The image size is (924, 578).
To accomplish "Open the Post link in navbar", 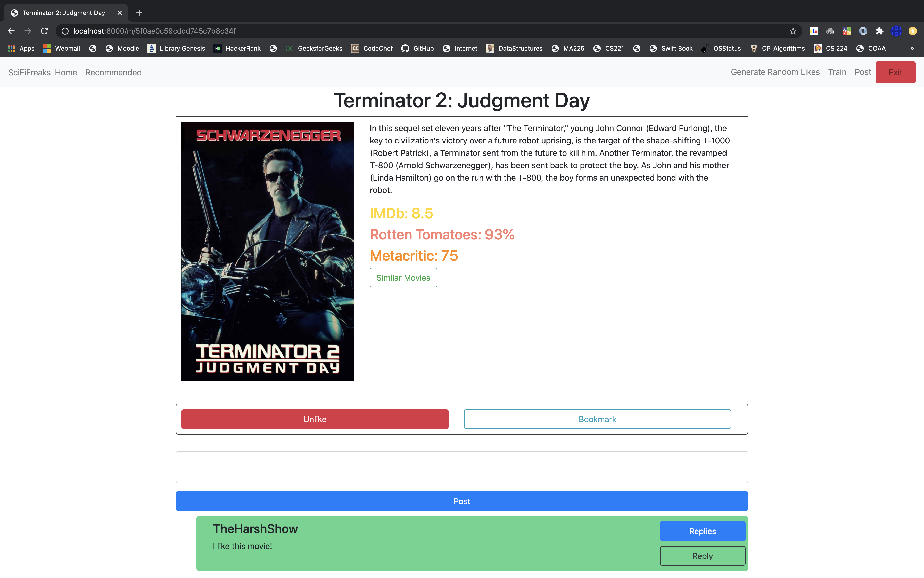I will tap(863, 72).
